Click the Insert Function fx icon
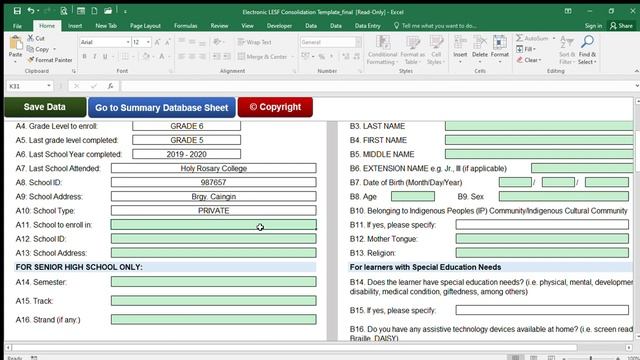This screenshot has width=640, height=360. [110, 86]
